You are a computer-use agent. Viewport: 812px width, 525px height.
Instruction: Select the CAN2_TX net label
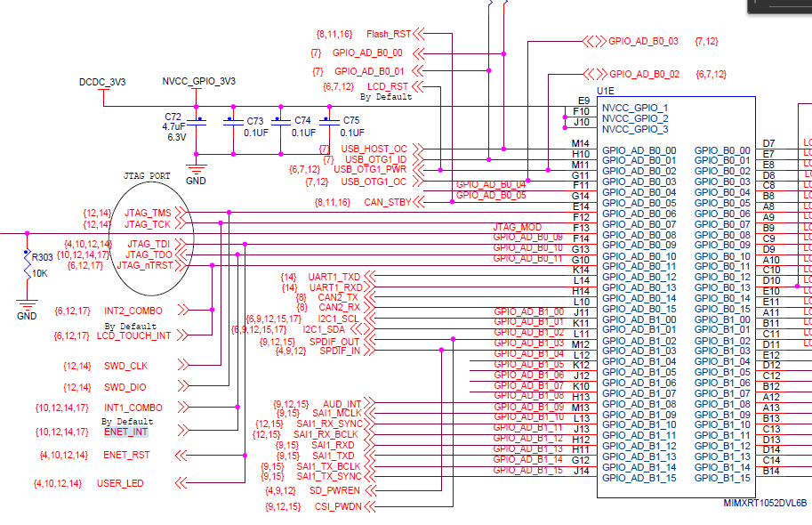(338, 297)
